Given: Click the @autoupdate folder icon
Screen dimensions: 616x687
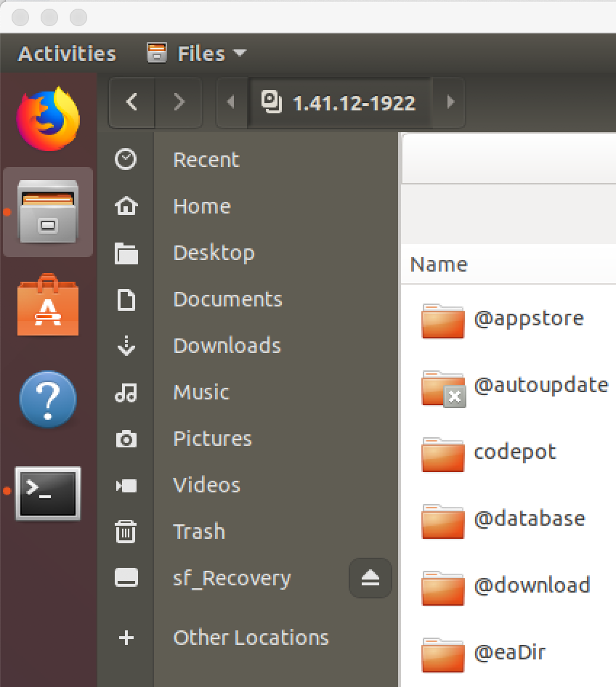Looking at the screenshot, I should 443,389.
